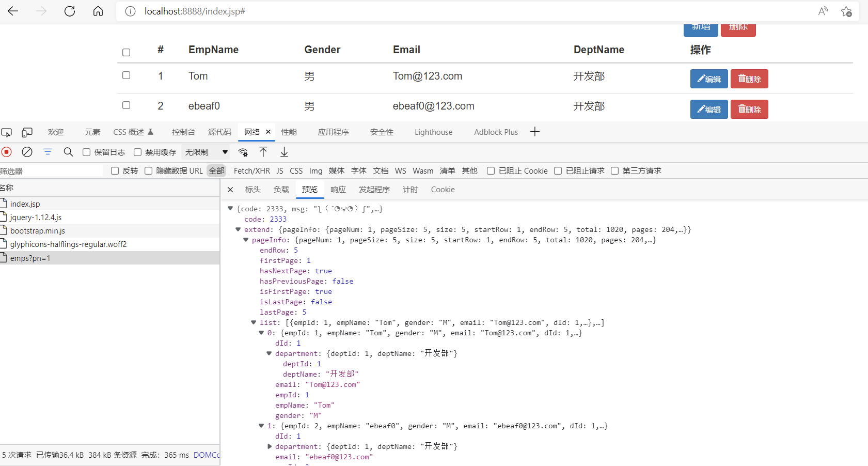The image size is (868, 466).
Task: Collapse the list array node
Action: pos(254,322)
